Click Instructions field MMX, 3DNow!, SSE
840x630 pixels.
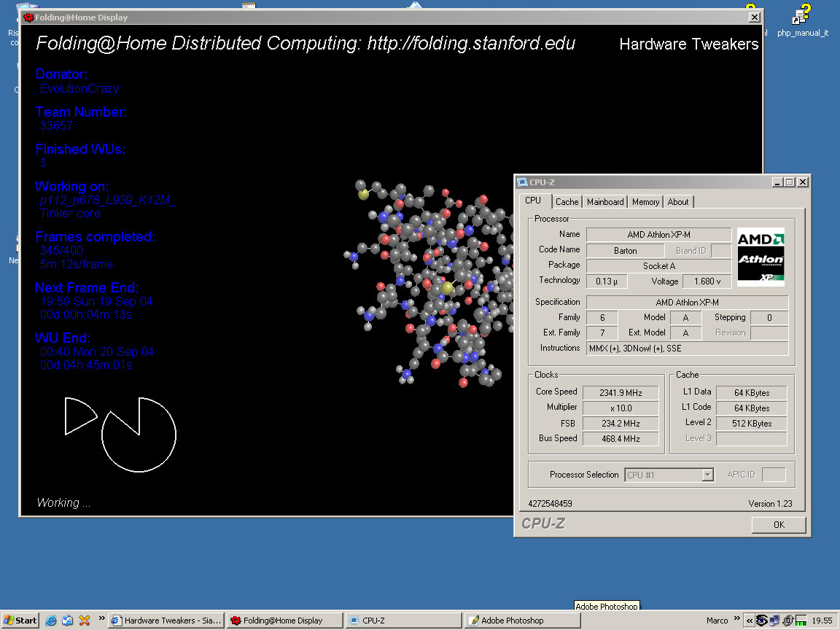(x=688, y=349)
